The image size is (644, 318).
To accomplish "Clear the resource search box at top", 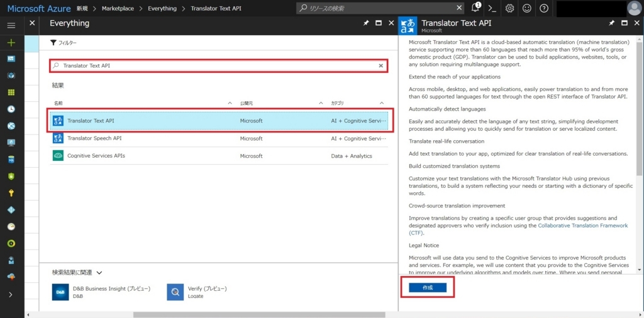I will tap(459, 8).
